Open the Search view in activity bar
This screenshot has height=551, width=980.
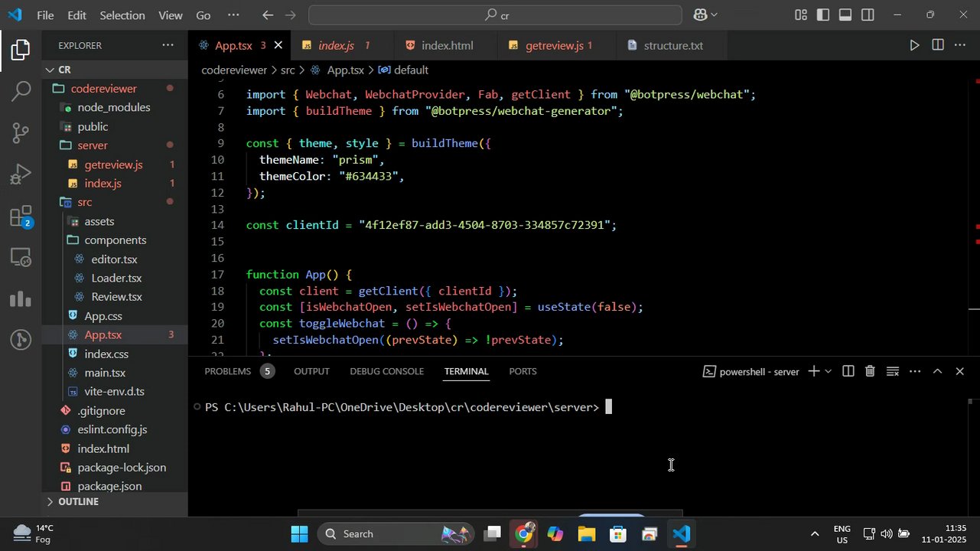coord(21,91)
